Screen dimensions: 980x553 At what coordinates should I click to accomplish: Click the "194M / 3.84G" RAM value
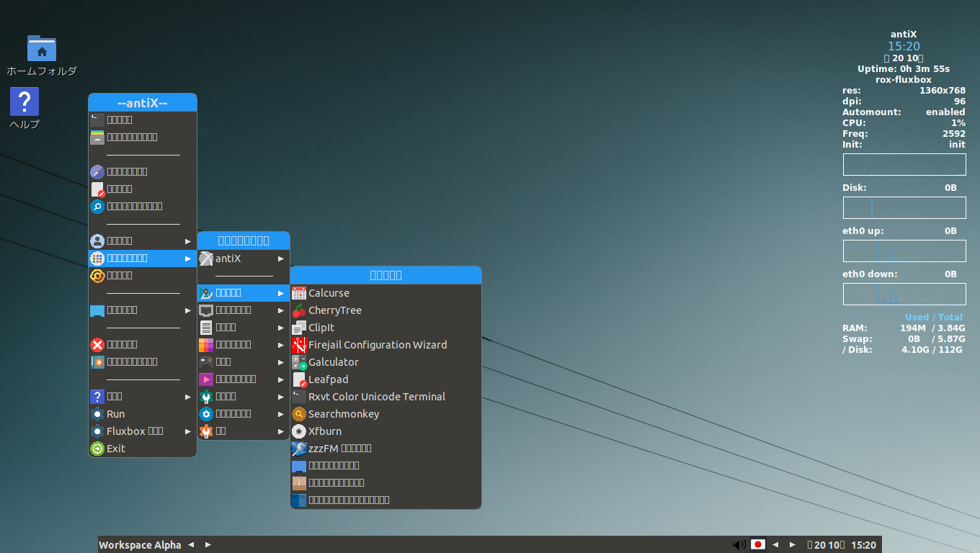(x=932, y=328)
